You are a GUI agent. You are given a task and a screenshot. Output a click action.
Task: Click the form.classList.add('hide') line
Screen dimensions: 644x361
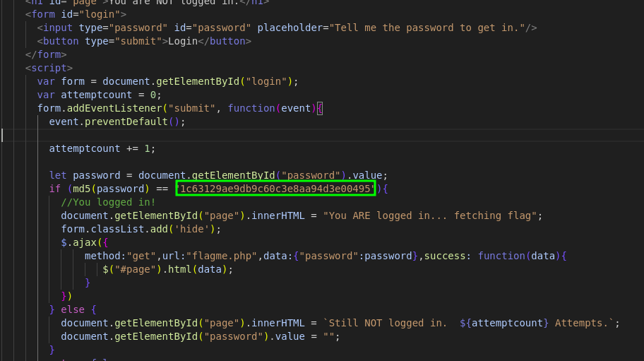click(141, 229)
